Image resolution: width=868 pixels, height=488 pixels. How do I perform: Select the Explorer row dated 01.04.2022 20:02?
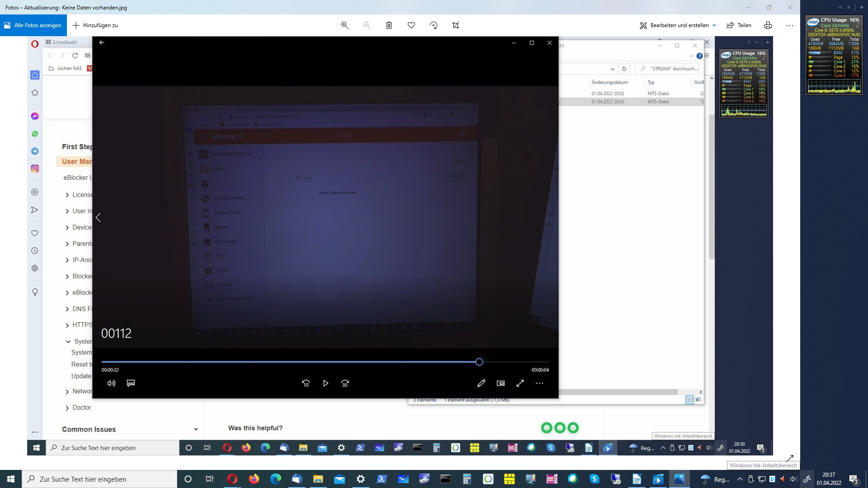coord(630,94)
